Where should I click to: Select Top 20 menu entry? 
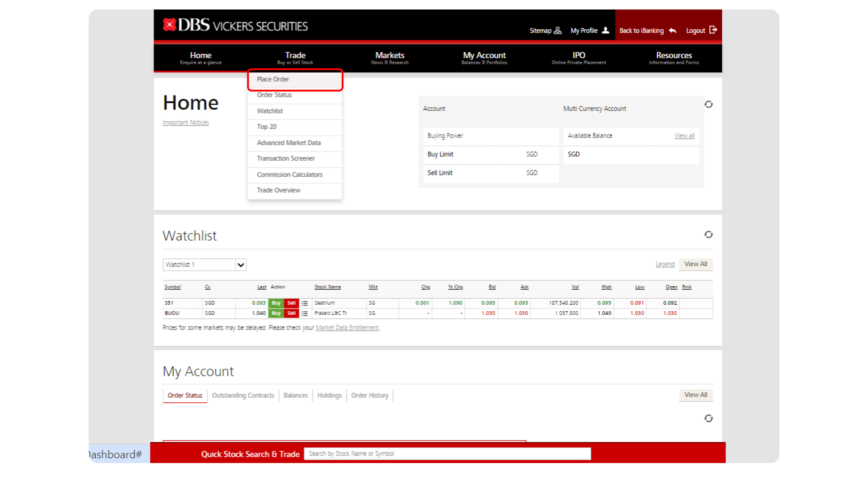[x=295, y=127]
